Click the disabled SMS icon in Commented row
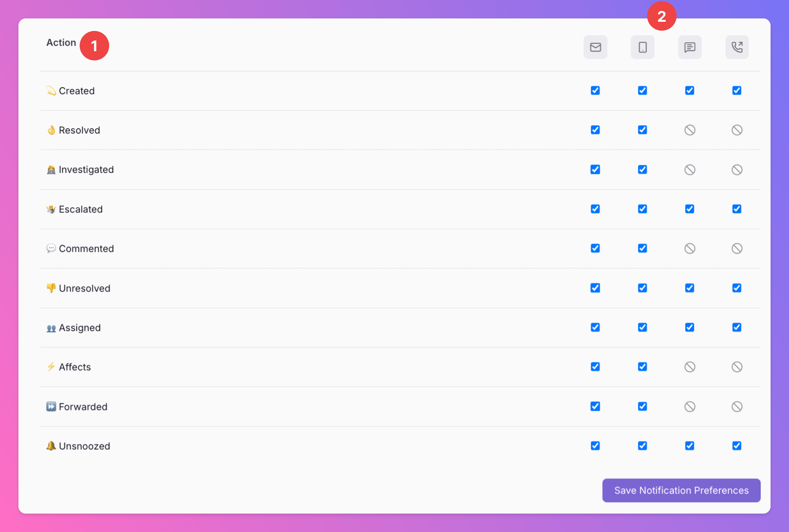Image resolution: width=789 pixels, height=532 pixels. click(x=689, y=248)
